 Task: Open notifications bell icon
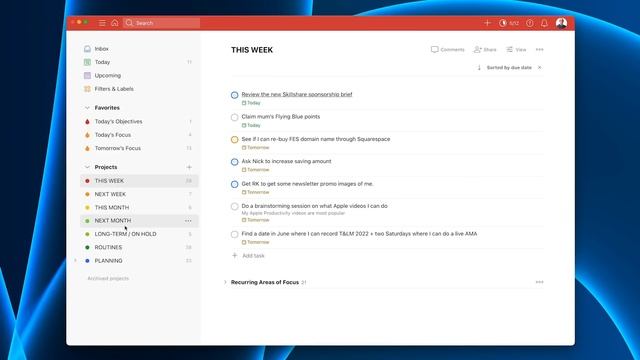click(x=544, y=23)
